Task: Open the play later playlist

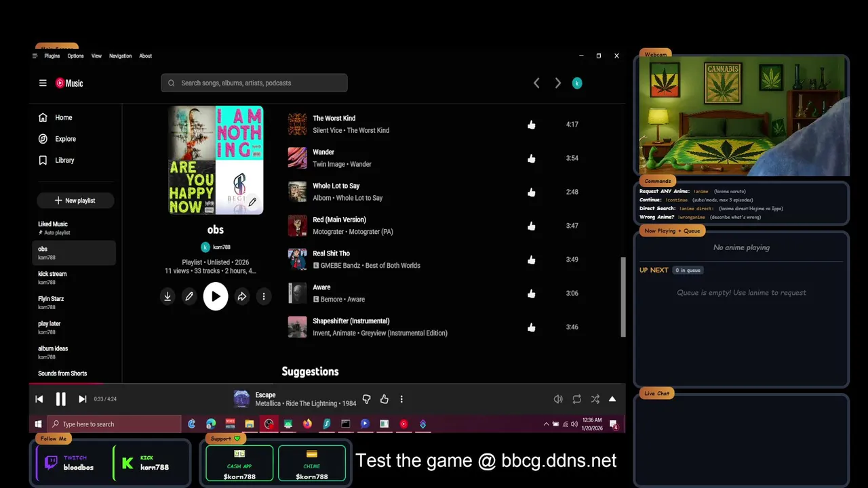Action: click(75, 327)
